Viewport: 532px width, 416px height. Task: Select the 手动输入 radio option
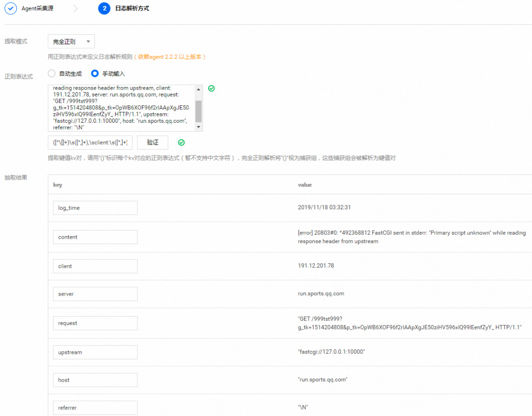95,74
